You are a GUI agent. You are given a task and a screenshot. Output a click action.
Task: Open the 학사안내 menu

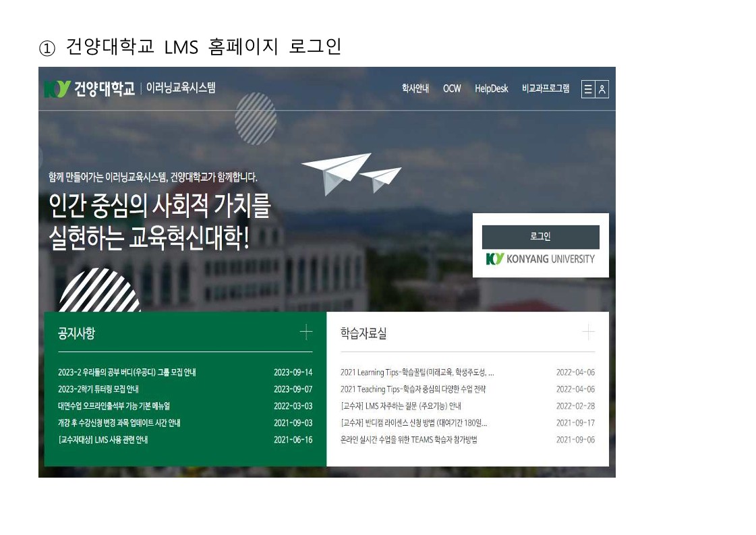[415, 88]
